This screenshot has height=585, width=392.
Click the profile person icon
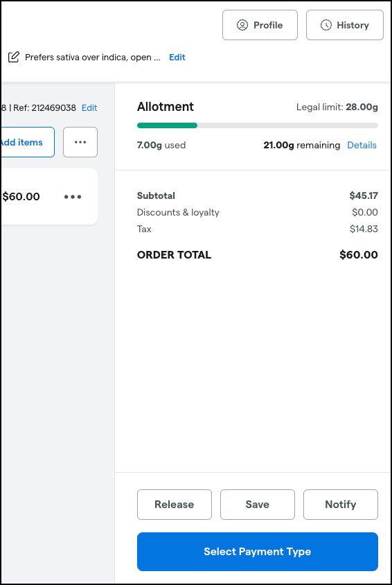242,25
